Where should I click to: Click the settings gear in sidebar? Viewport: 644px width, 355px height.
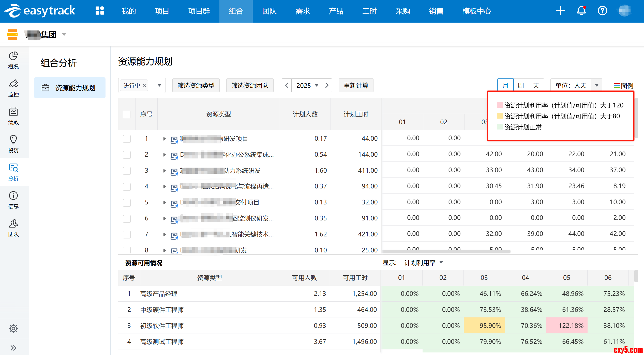13,328
